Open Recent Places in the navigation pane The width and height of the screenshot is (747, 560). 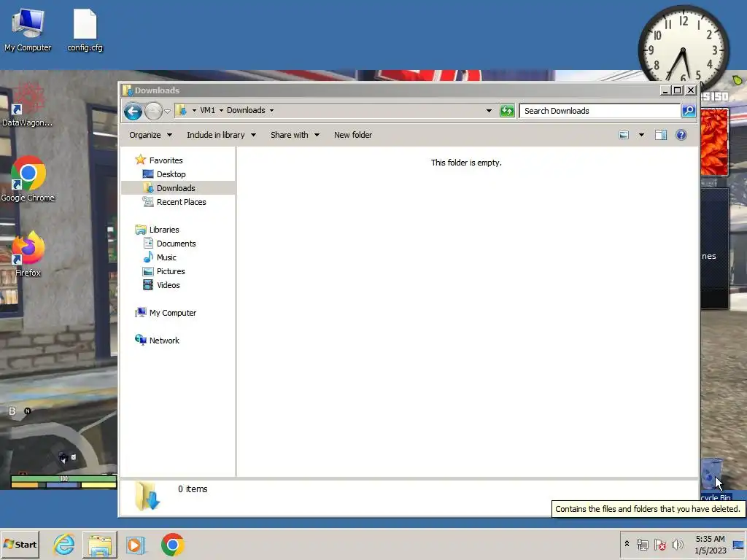coord(181,202)
